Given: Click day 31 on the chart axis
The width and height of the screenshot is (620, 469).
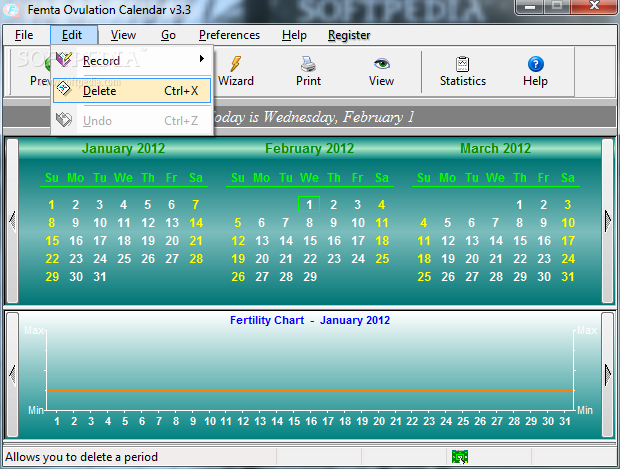Looking at the screenshot, I should point(565,421).
